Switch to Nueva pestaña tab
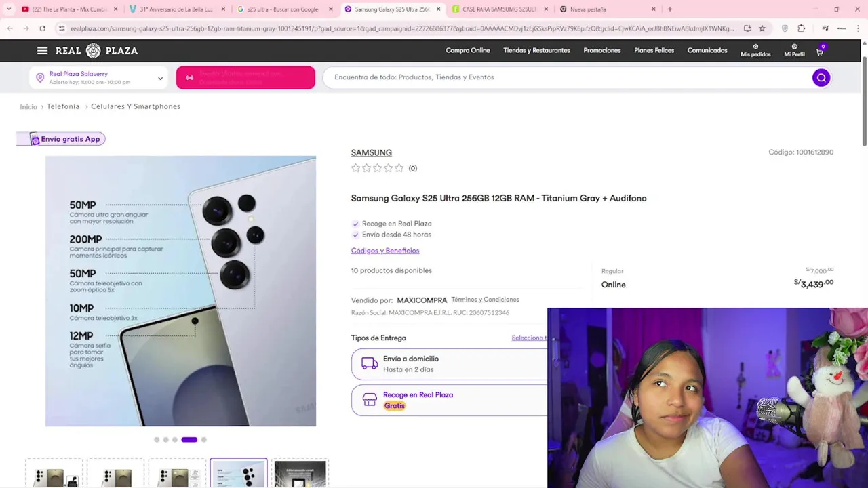This screenshot has width=868, height=488. pyautogui.click(x=608, y=9)
